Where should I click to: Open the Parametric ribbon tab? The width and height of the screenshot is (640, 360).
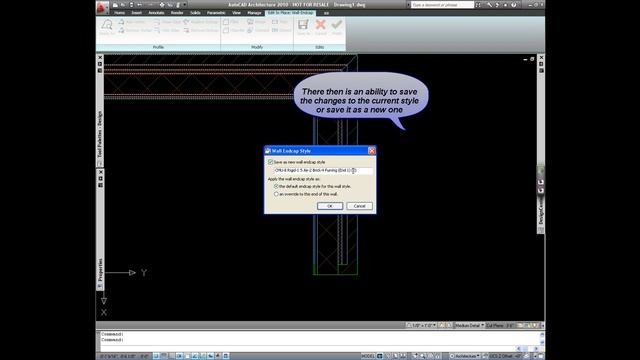[216, 13]
